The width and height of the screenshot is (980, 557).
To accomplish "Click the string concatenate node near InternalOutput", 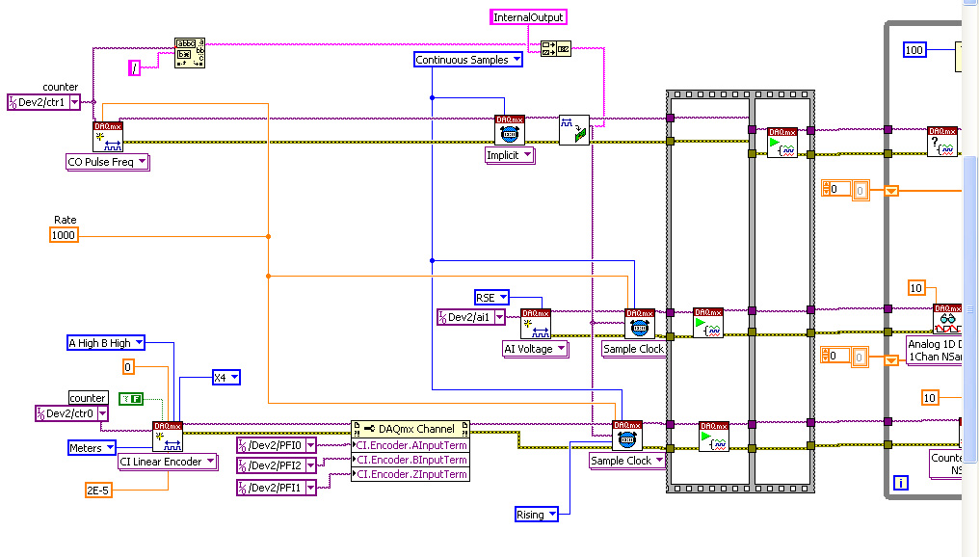I will [x=555, y=49].
